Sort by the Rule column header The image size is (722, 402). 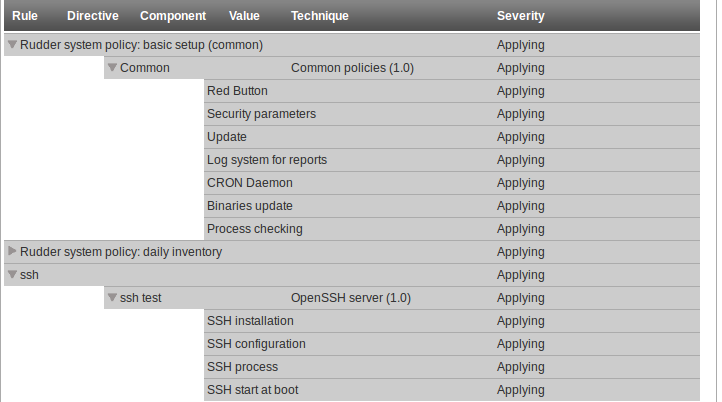click(x=25, y=16)
